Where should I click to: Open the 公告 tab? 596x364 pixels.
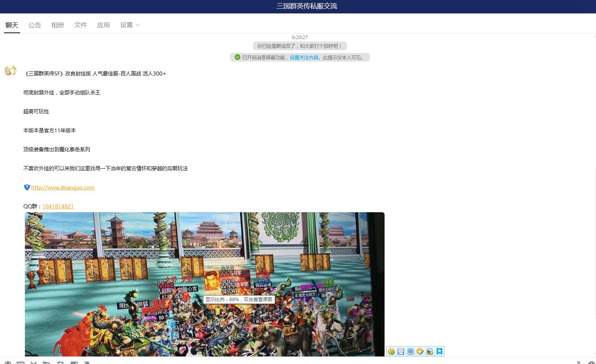pyautogui.click(x=35, y=25)
